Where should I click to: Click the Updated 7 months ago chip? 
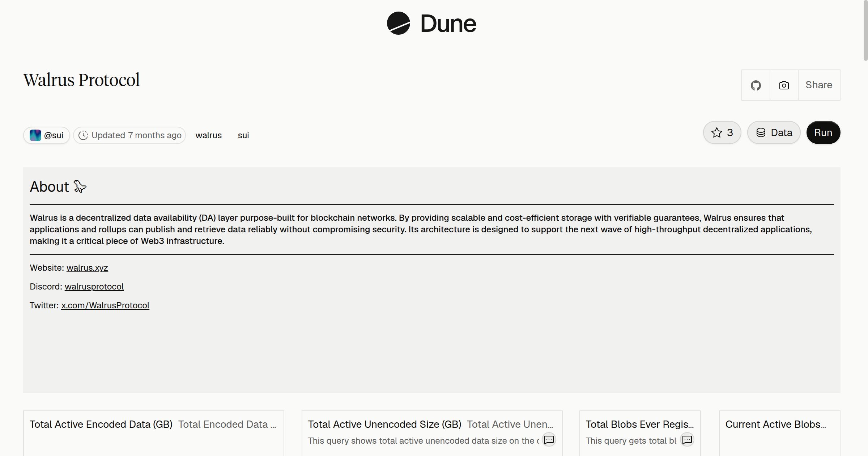(x=129, y=135)
